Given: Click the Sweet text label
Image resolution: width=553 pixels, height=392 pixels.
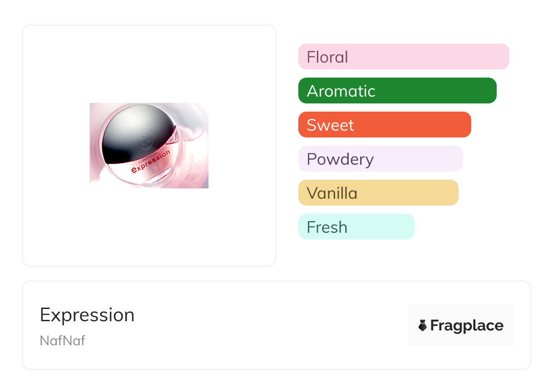Looking at the screenshot, I should pos(330,125).
